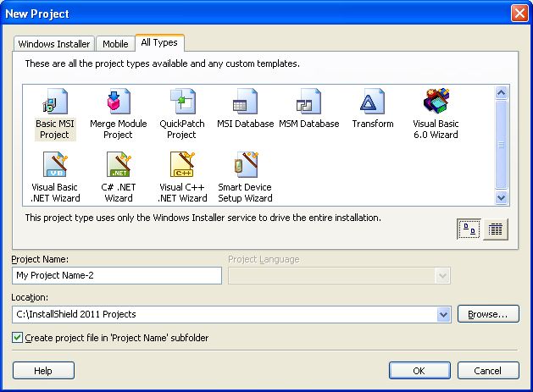This screenshot has width=533, height=392.
Task: Click the 'Transform' label text
Action: click(373, 124)
